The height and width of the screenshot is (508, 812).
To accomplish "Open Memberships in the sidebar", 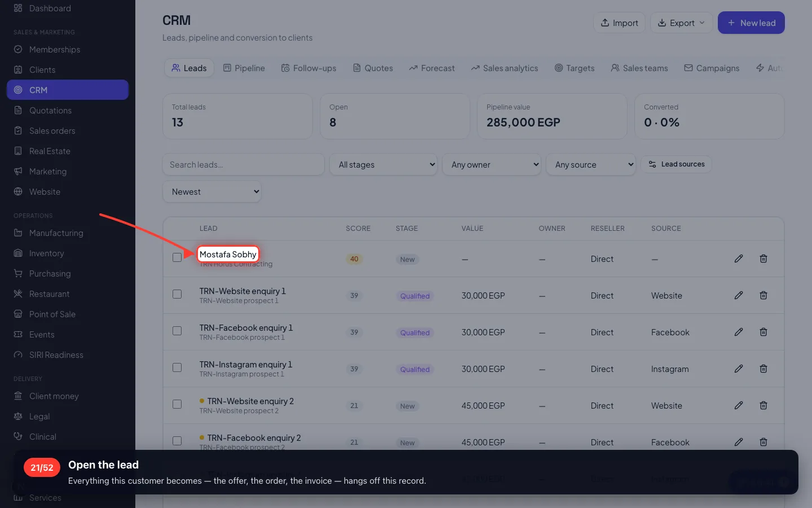I will [68, 50].
